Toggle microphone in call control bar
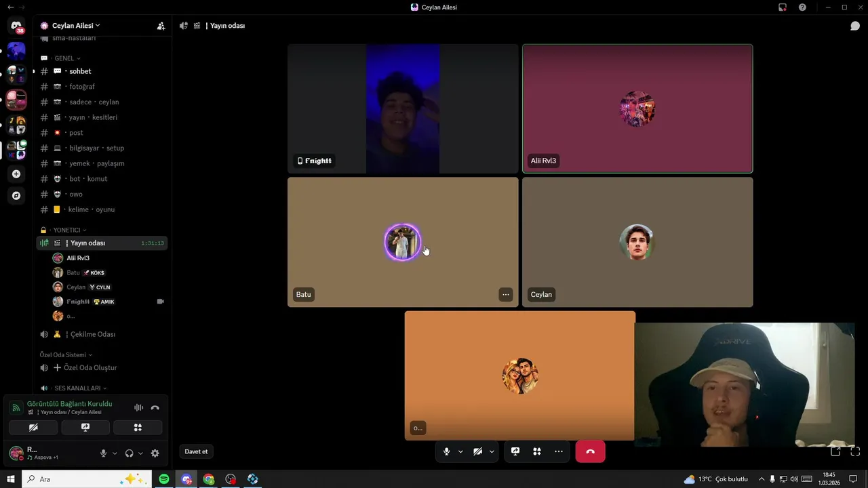The image size is (868, 488). 446,451
